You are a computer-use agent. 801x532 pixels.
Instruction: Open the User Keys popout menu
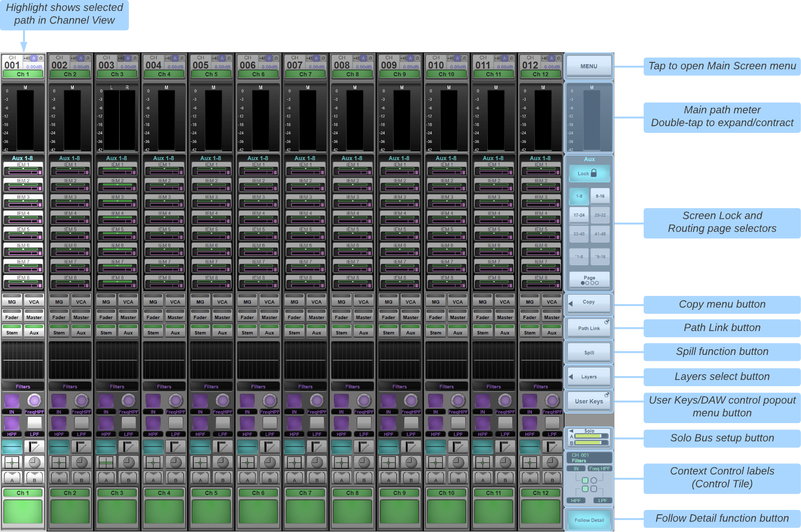click(589, 401)
